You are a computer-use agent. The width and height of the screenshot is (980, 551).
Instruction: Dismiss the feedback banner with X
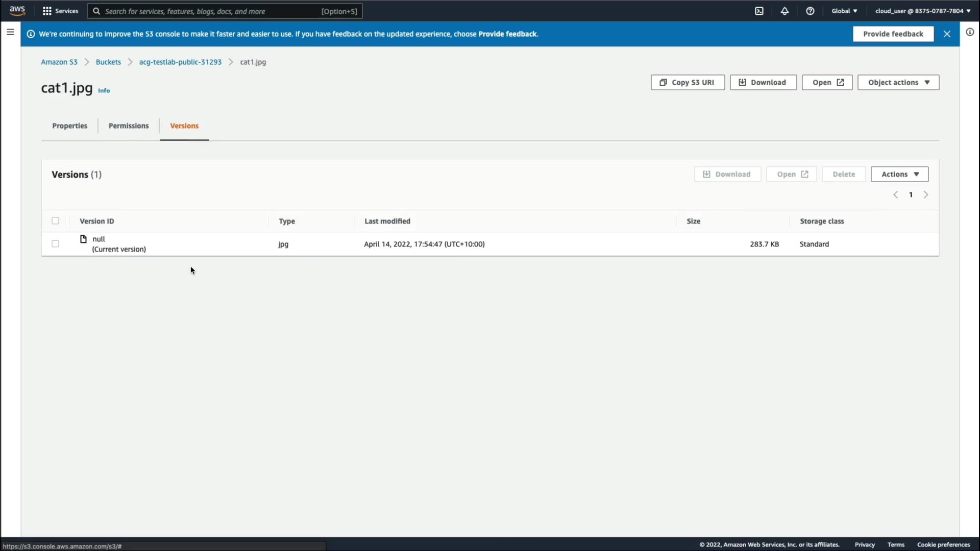coord(947,34)
